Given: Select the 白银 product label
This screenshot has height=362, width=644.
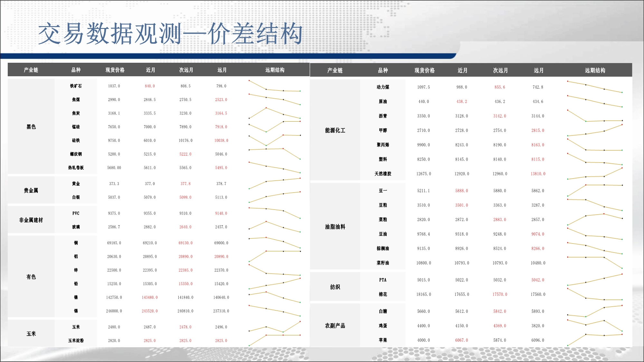Looking at the screenshot, I should point(76,197).
